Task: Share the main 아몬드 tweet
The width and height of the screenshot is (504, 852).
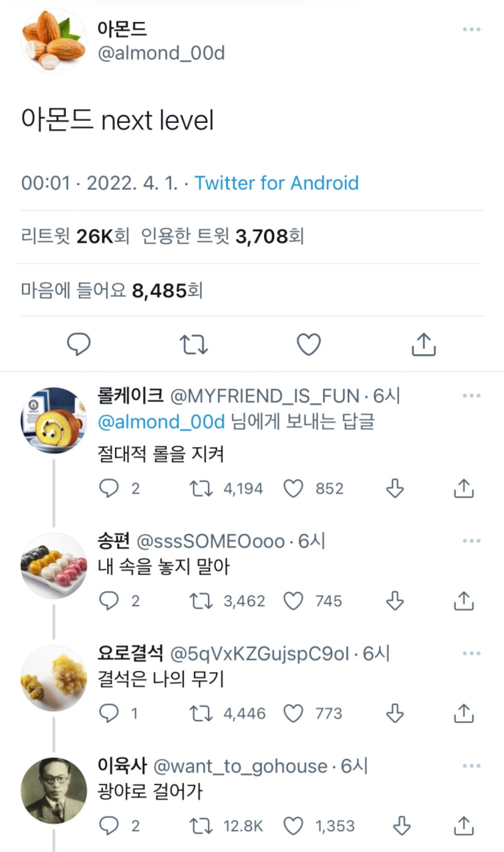Action: point(423,345)
